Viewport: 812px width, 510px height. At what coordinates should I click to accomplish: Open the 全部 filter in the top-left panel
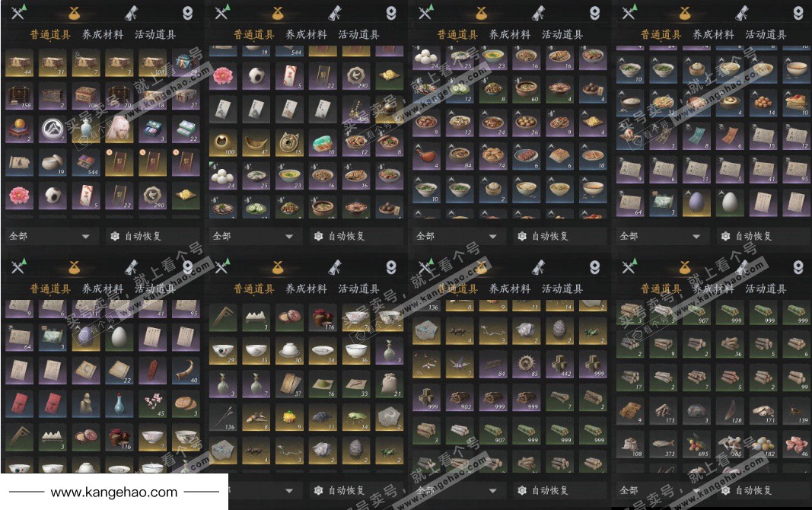tap(49, 236)
